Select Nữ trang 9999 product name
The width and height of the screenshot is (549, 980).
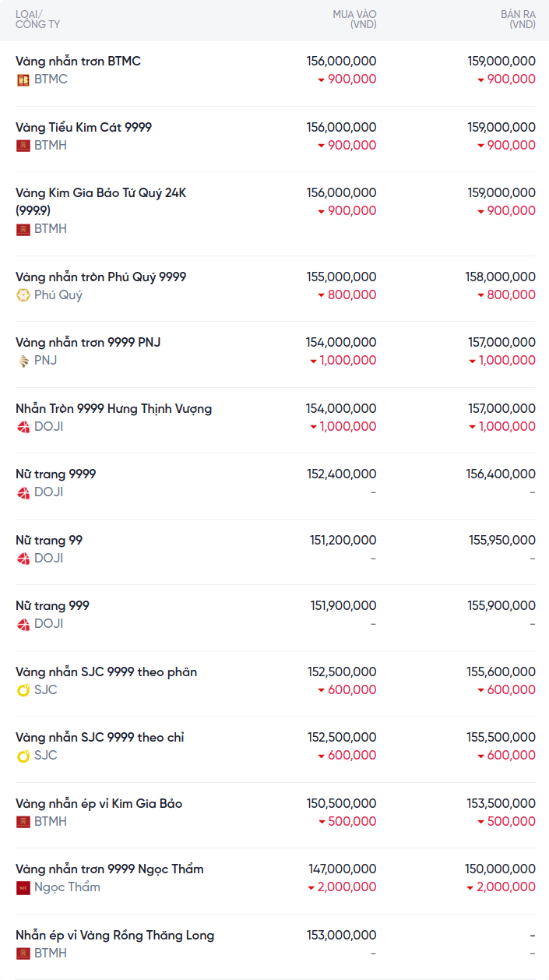[56, 474]
